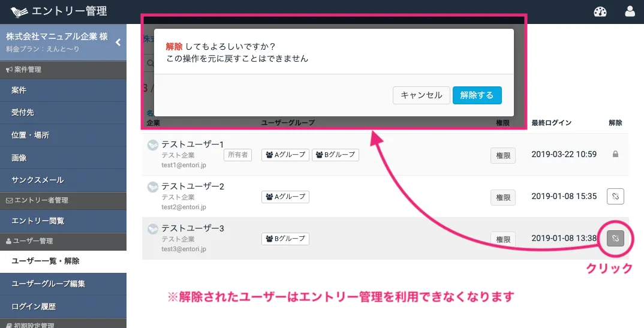The height and width of the screenshot is (328, 644).
Task: Click the dashboard gauge icon in header
Action: [600, 11]
